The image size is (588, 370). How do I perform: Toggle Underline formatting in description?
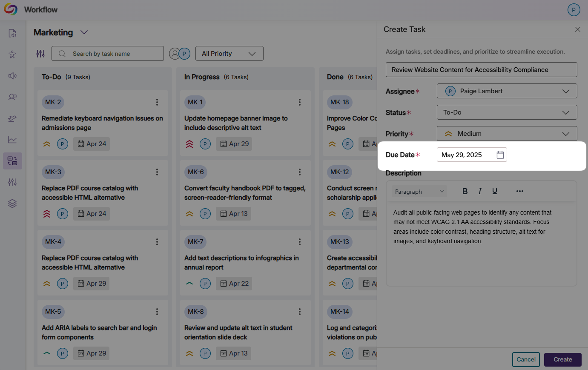(x=494, y=191)
